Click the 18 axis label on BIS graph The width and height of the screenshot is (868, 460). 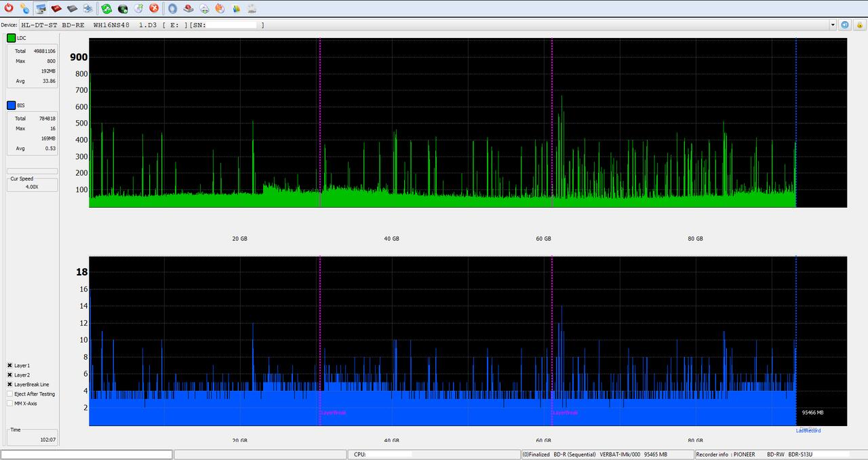(81, 272)
